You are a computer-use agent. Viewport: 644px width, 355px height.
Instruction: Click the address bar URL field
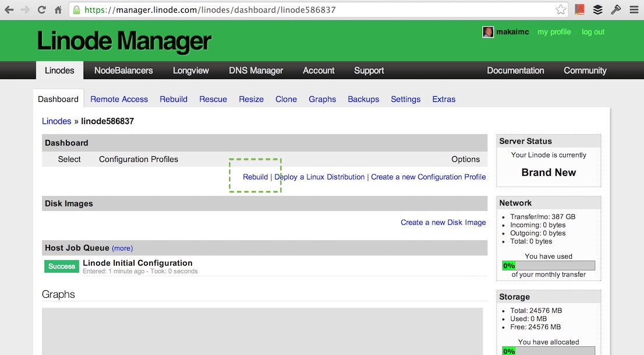click(319, 10)
